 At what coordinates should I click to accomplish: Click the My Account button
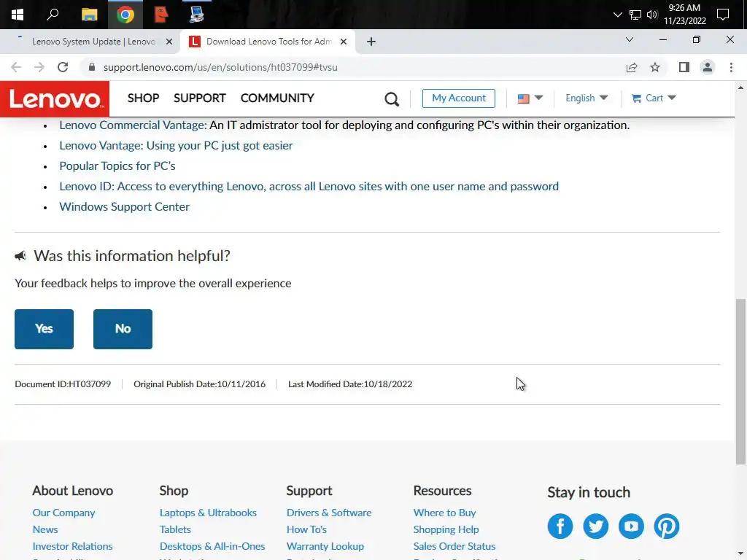(459, 98)
